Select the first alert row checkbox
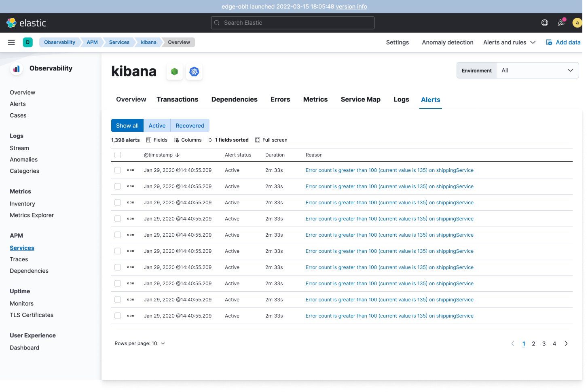 point(118,170)
